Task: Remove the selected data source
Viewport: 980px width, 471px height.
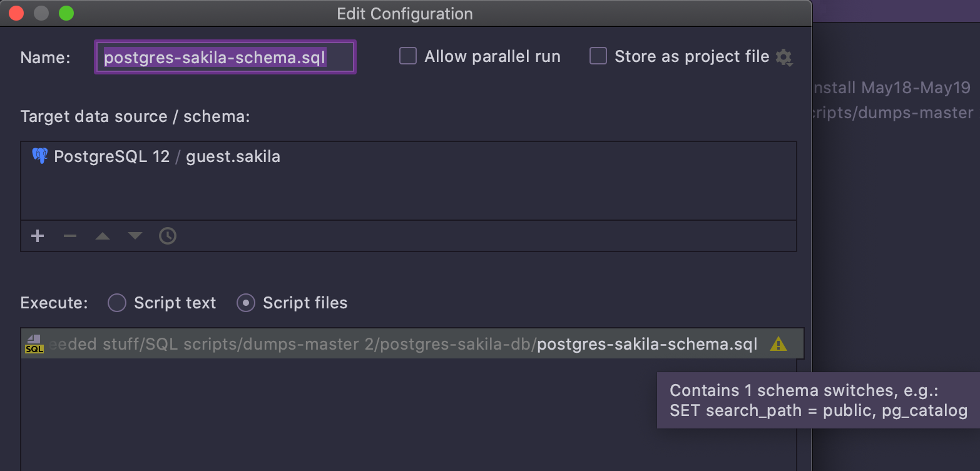Action: [x=69, y=236]
